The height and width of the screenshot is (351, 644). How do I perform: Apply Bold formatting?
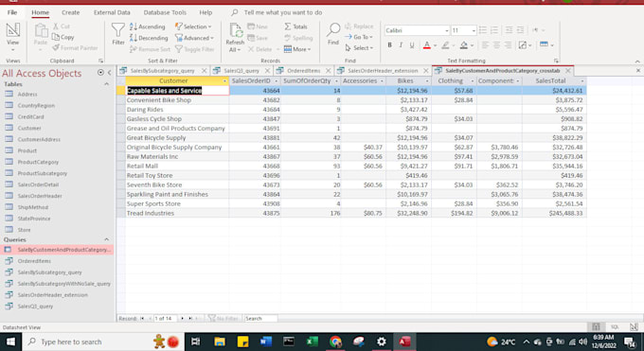(389, 45)
